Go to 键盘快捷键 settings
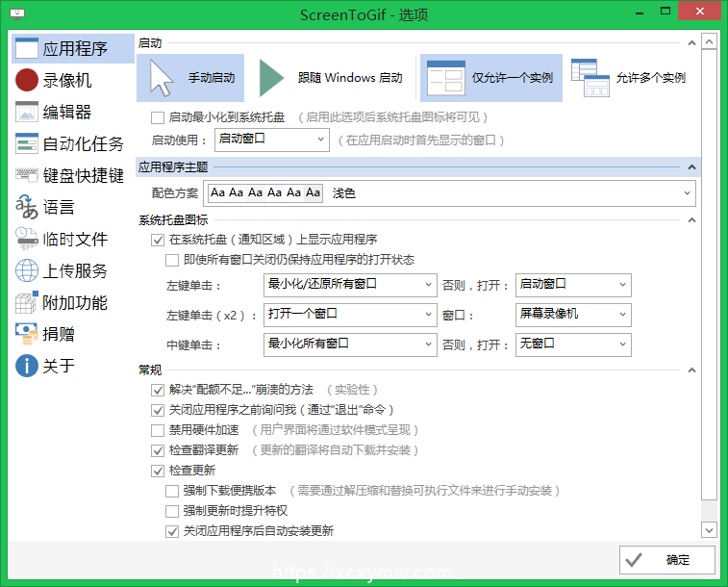The image size is (728, 587). coord(73,175)
